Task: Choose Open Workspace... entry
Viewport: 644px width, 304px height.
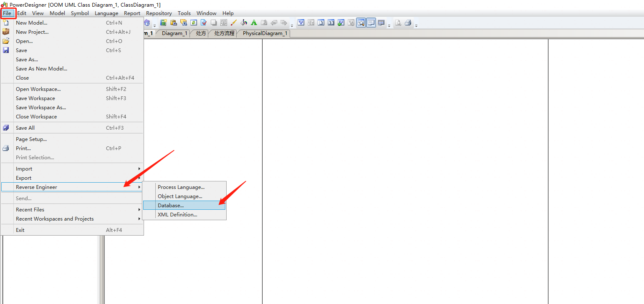Action: point(72,89)
